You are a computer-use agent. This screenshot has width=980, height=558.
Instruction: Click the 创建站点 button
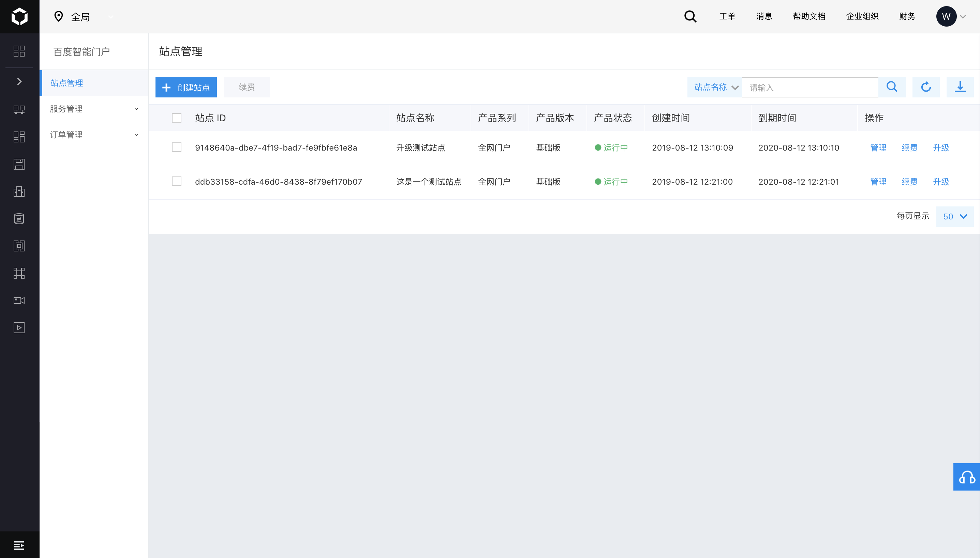(186, 87)
